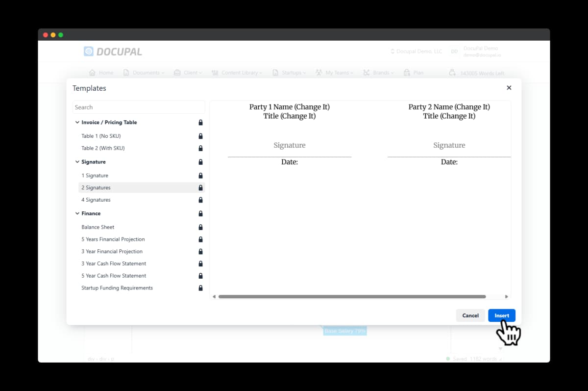Collapse the Signature category chevron
The height and width of the screenshot is (391, 588).
(x=77, y=162)
